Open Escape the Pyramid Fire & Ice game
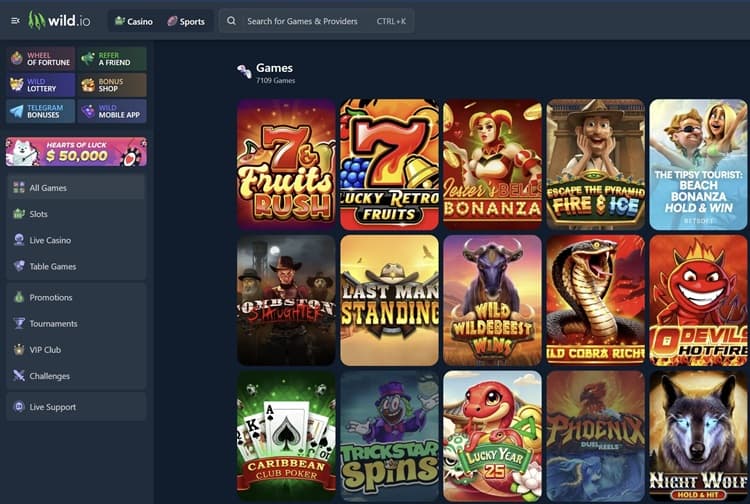The width and height of the screenshot is (750, 504). click(596, 164)
